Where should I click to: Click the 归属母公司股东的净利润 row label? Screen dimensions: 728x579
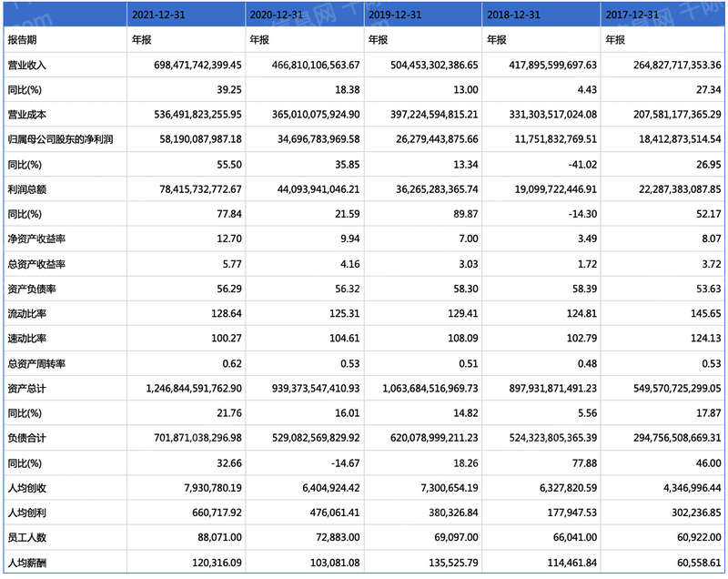click(60, 139)
